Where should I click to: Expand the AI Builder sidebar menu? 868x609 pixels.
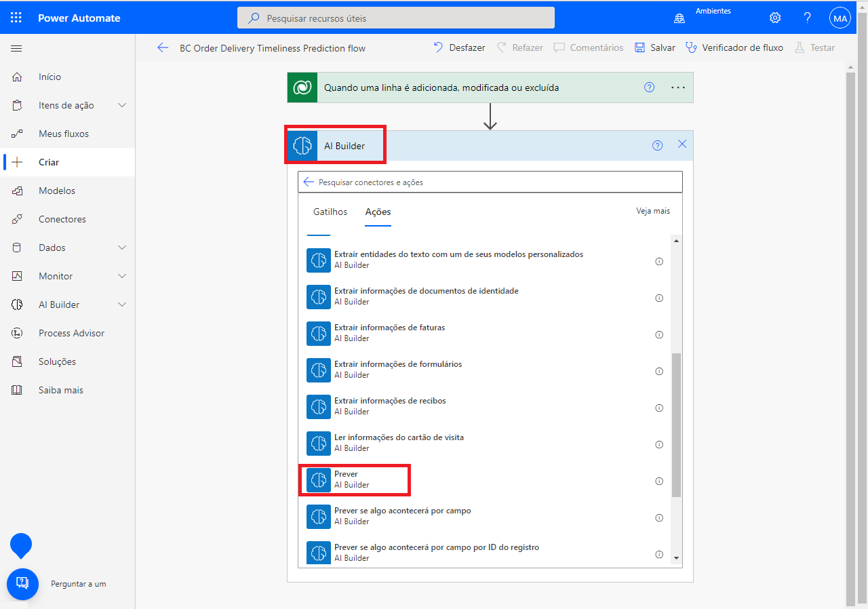[122, 304]
